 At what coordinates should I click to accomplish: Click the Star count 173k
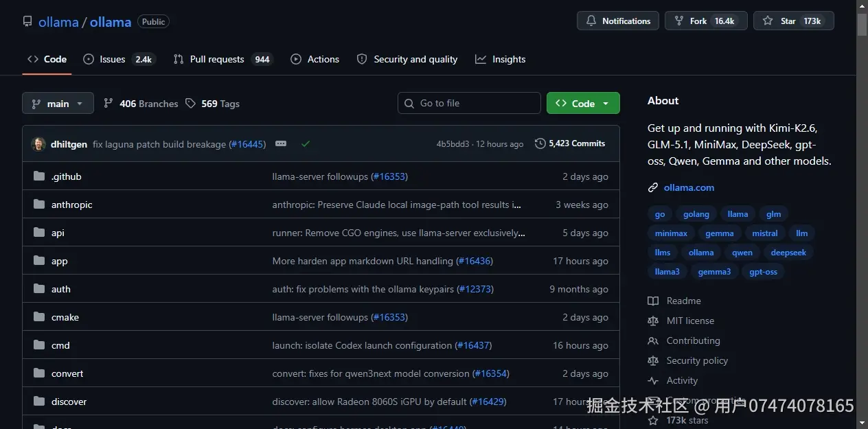point(812,21)
